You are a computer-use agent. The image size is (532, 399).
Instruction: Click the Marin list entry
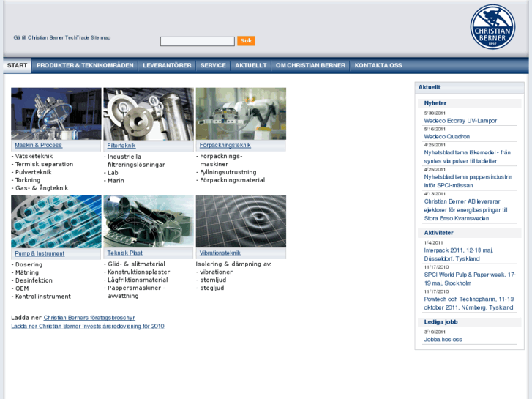pyautogui.click(x=116, y=181)
